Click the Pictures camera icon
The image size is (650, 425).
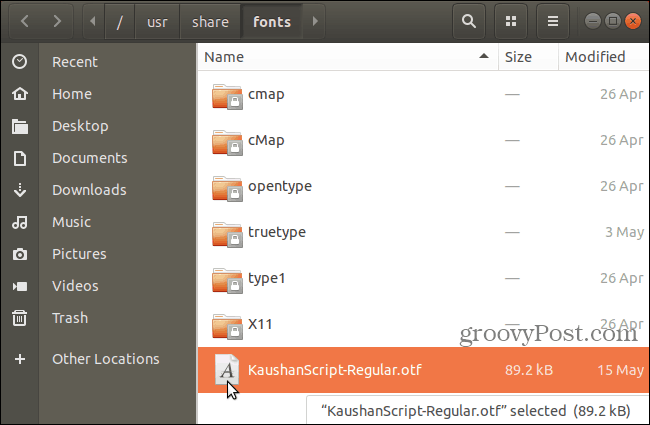click(x=19, y=254)
